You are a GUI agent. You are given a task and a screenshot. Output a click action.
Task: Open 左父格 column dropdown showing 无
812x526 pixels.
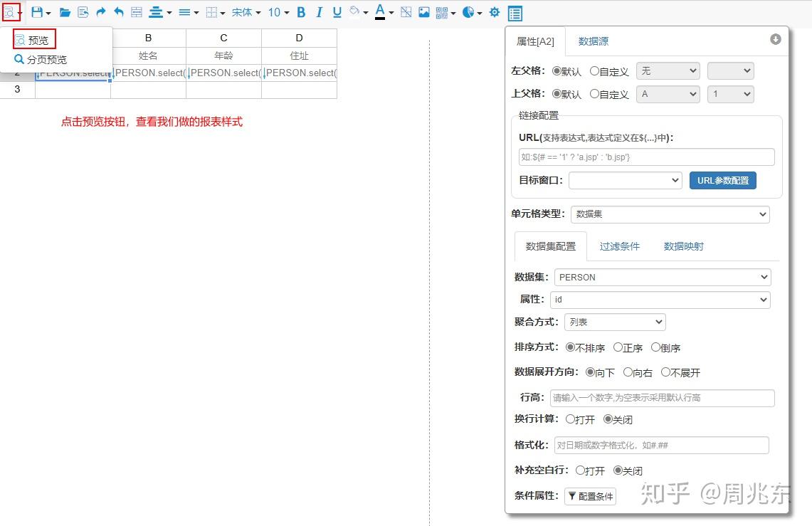(x=668, y=71)
